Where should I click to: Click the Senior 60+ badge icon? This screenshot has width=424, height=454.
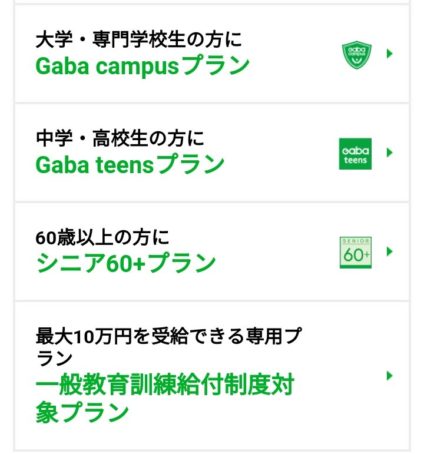(356, 252)
